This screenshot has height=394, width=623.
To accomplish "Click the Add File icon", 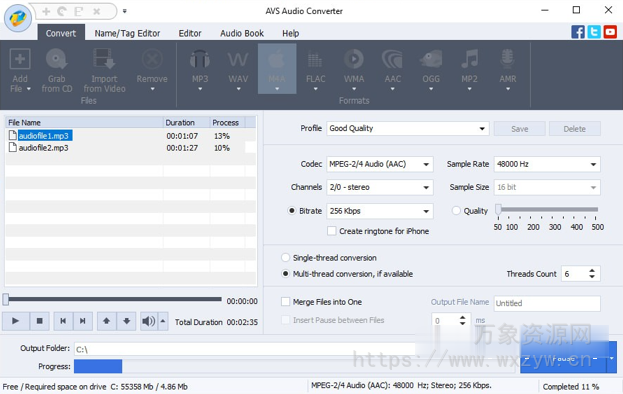I will coord(20,60).
